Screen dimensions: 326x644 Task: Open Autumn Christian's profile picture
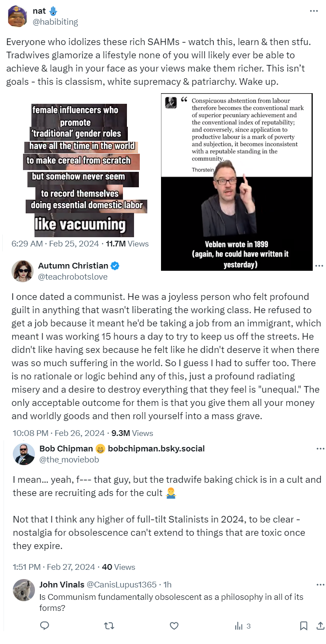tap(22, 271)
